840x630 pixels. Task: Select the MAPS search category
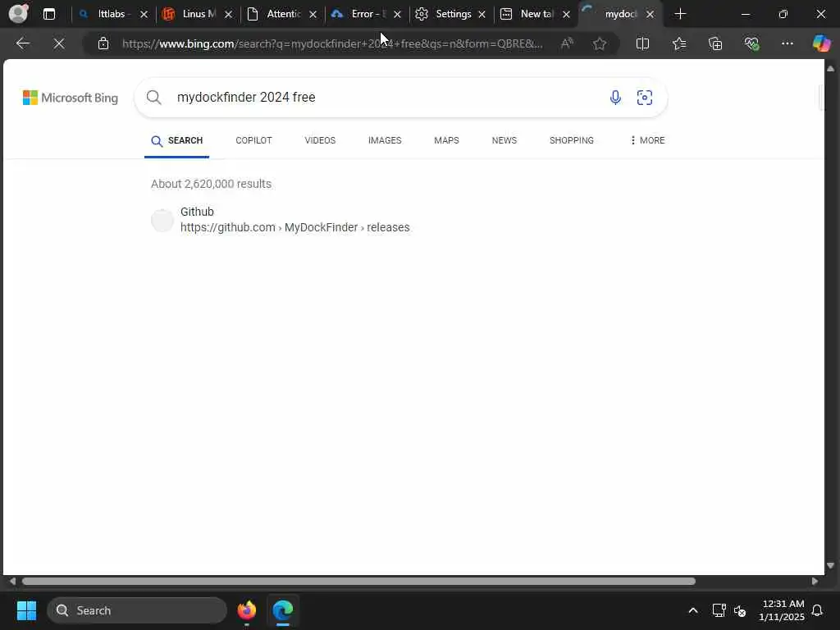(446, 140)
